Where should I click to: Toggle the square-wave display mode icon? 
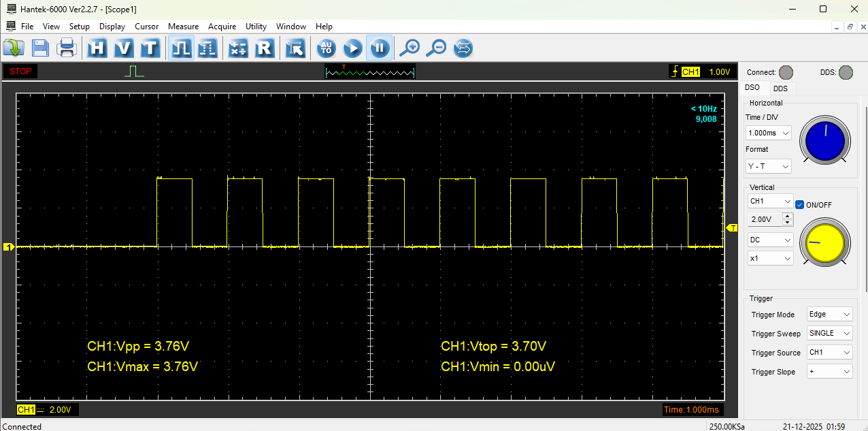pos(181,48)
